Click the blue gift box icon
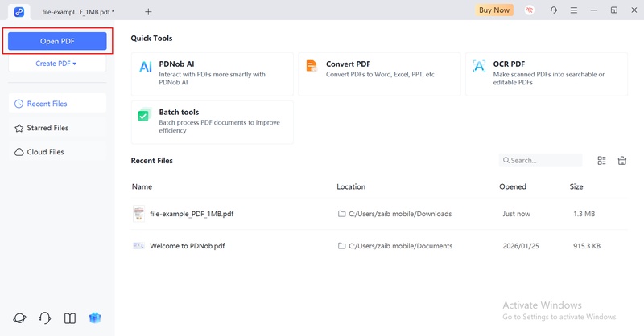 click(x=95, y=318)
